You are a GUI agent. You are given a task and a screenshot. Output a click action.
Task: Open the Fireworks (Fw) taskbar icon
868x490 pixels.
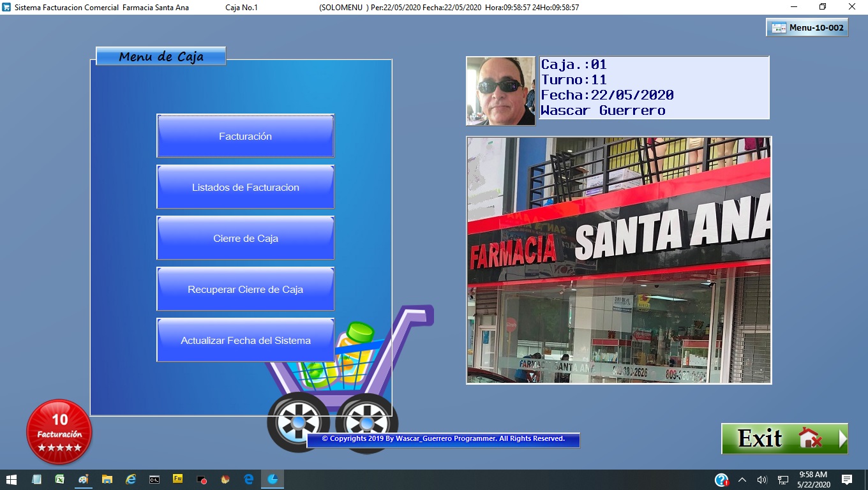pyautogui.click(x=178, y=479)
